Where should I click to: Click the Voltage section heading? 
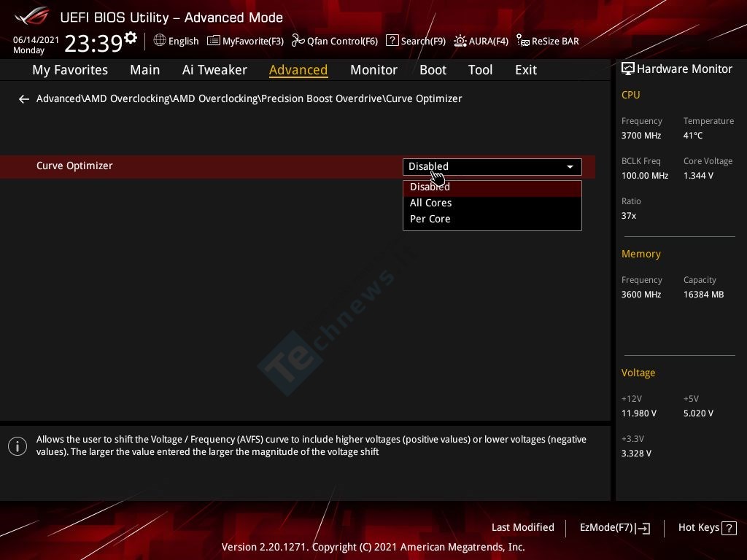coord(638,373)
